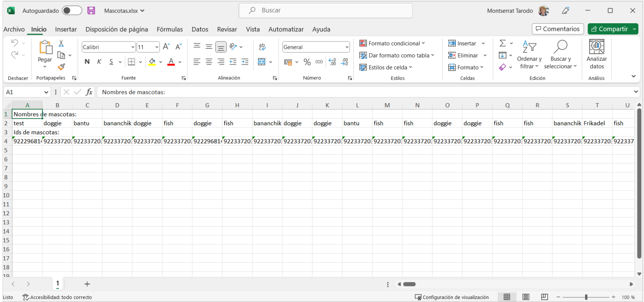Open the Formato condicional dropdown

coord(392,43)
